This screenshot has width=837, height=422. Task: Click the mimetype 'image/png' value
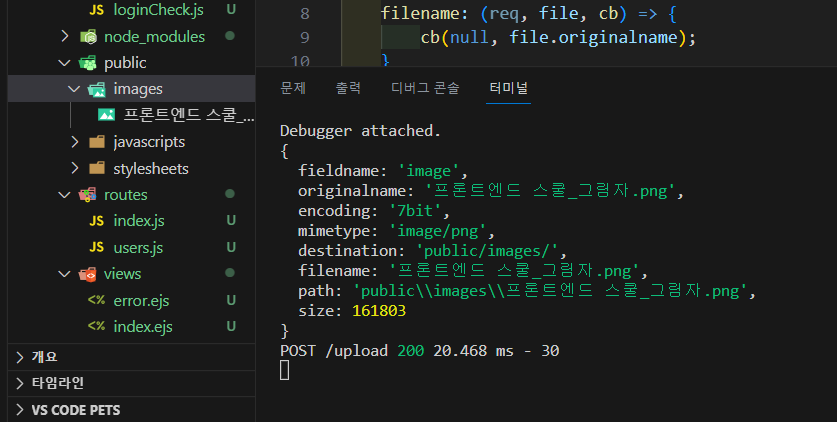(x=438, y=231)
